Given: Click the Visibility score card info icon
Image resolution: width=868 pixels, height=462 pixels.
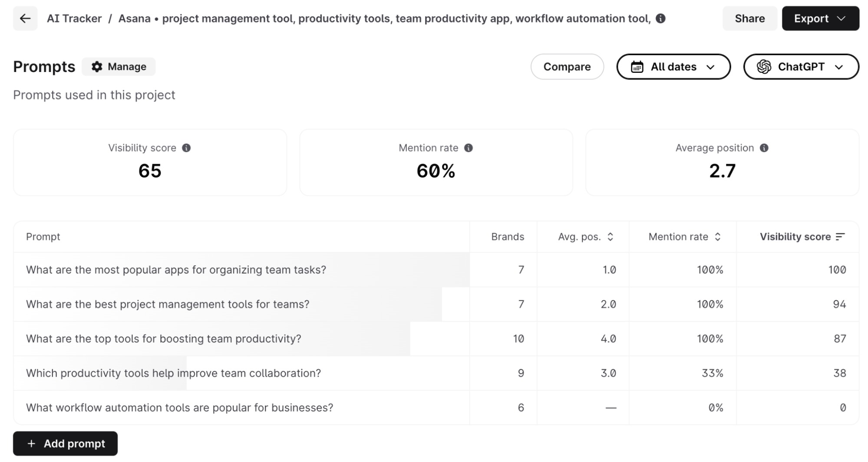Looking at the screenshot, I should click(x=186, y=148).
